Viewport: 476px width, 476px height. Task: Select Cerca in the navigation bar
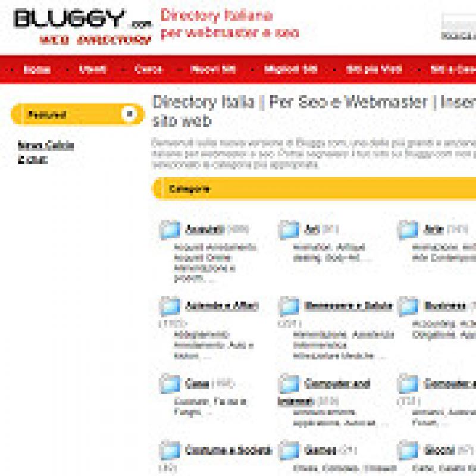pyautogui.click(x=149, y=70)
